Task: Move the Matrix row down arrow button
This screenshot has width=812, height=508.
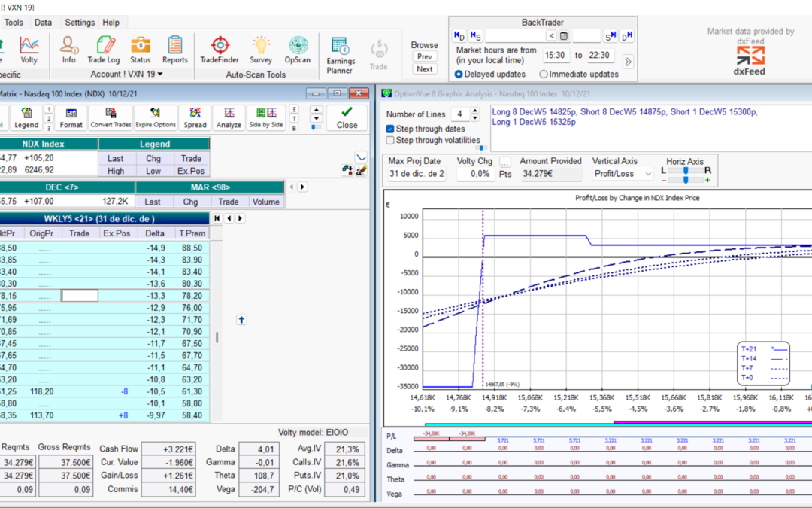Action: click(x=316, y=119)
